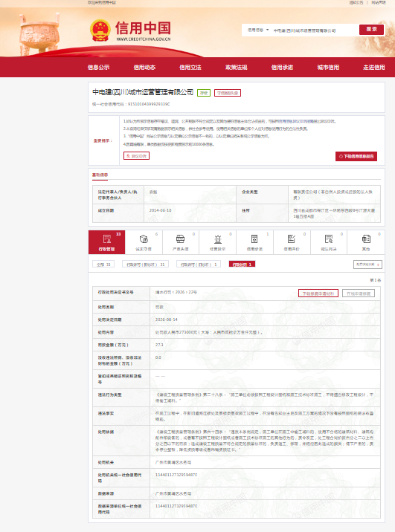Select the red 行政处罚 1 filter
The width and height of the screenshot is (395, 532).
(242, 265)
